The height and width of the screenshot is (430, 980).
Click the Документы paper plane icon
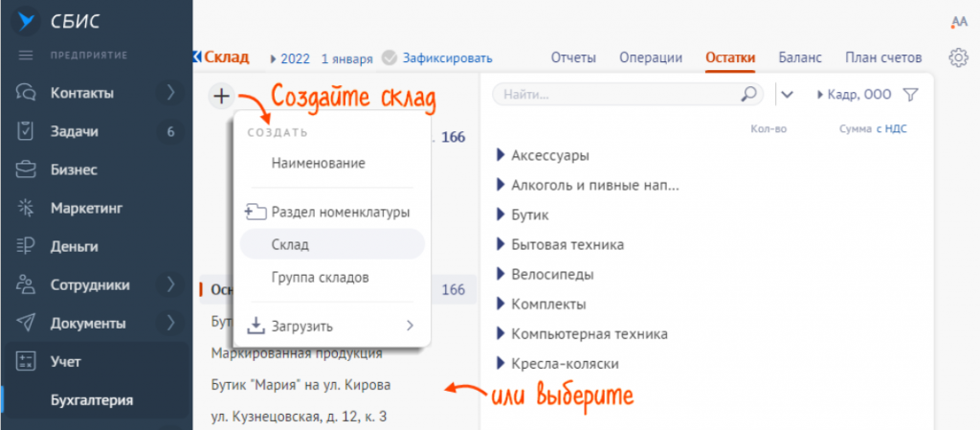point(26,323)
